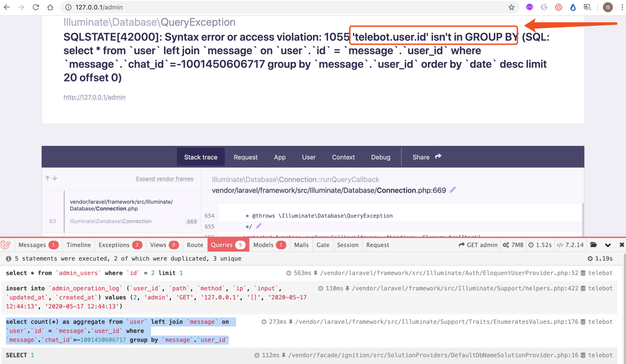
Task: Select the SELECT 1 query row
Action: click(x=309, y=355)
